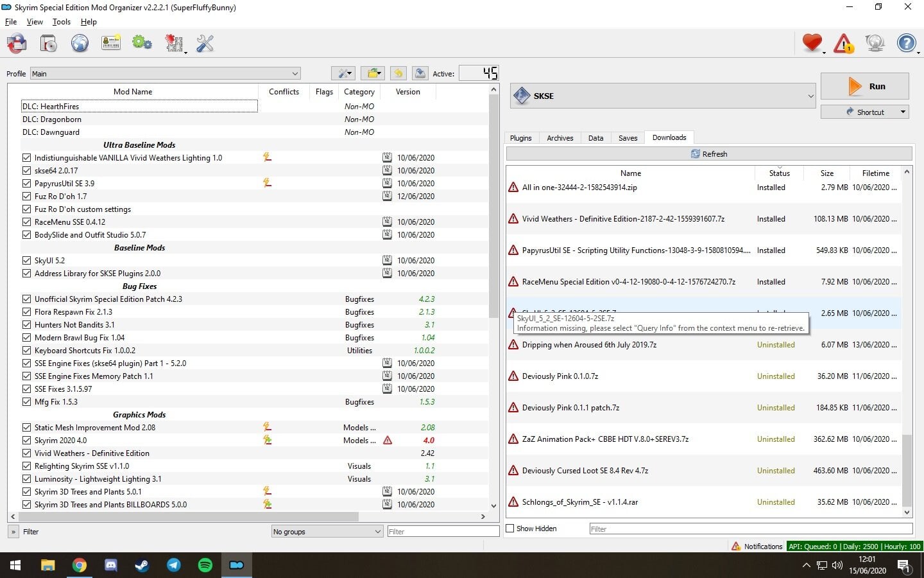This screenshot has height=578, width=924.
Task: Open Steam from the taskbar
Action: click(142, 565)
